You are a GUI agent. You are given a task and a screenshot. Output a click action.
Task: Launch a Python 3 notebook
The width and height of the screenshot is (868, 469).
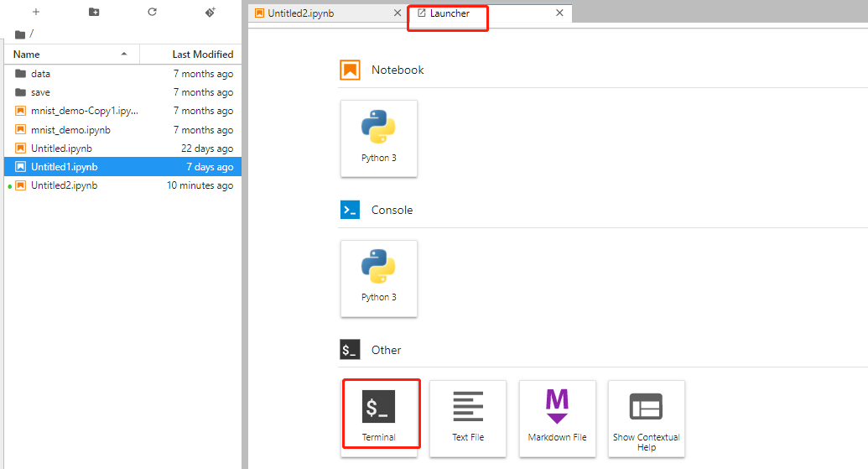(x=379, y=138)
